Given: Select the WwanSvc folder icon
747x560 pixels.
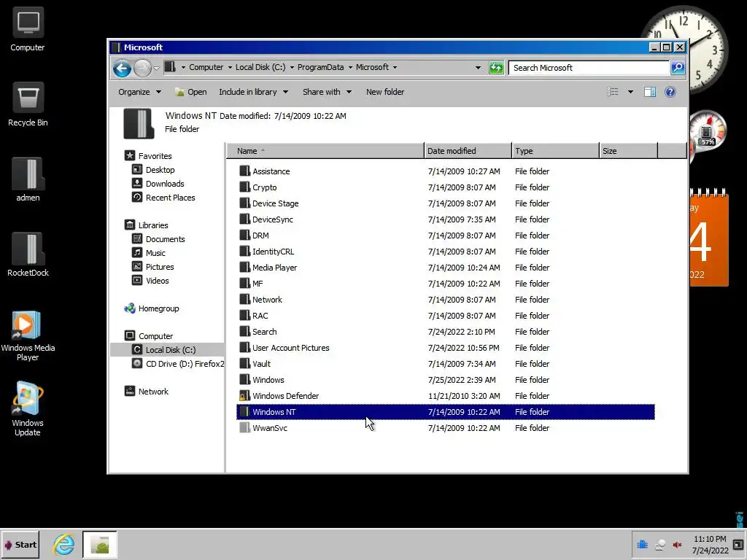Looking at the screenshot, I should 244,428.
